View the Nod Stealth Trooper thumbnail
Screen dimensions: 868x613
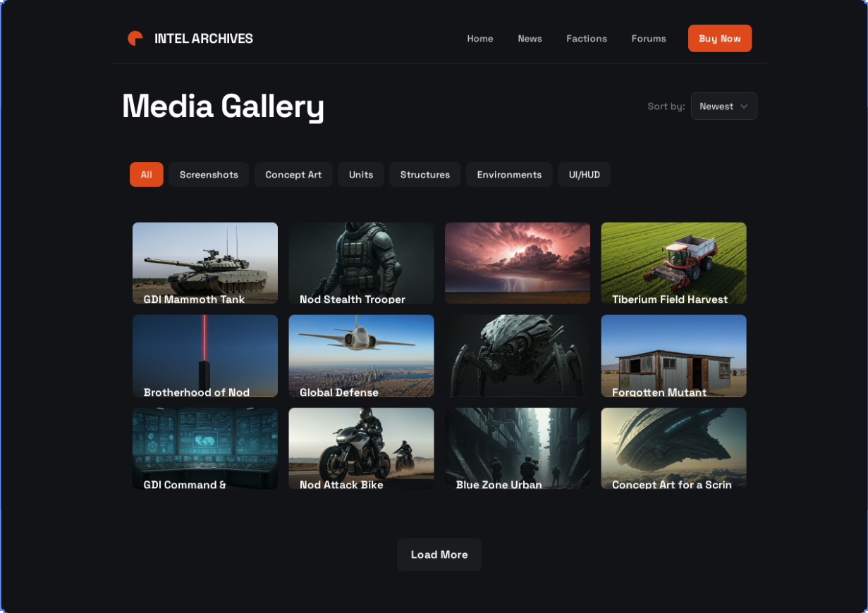[x=361, y=263]
